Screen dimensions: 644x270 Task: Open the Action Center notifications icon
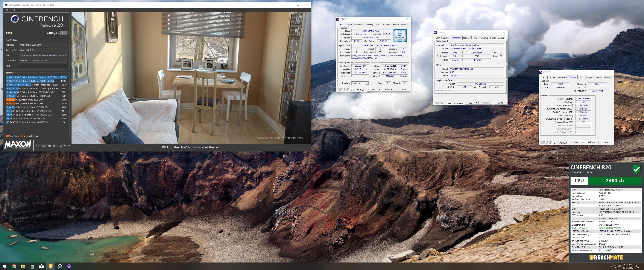tap(638, 266)
